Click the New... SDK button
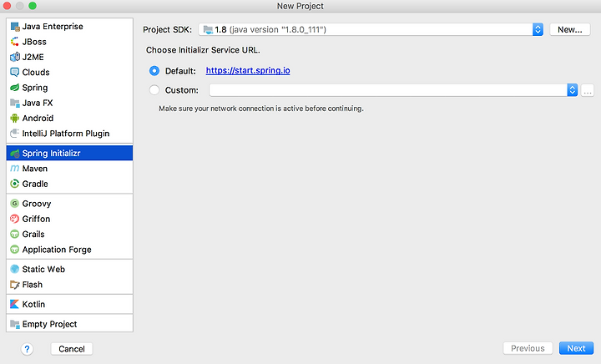The width and height of the screenshot is (601, 364). tap(570, 29)
